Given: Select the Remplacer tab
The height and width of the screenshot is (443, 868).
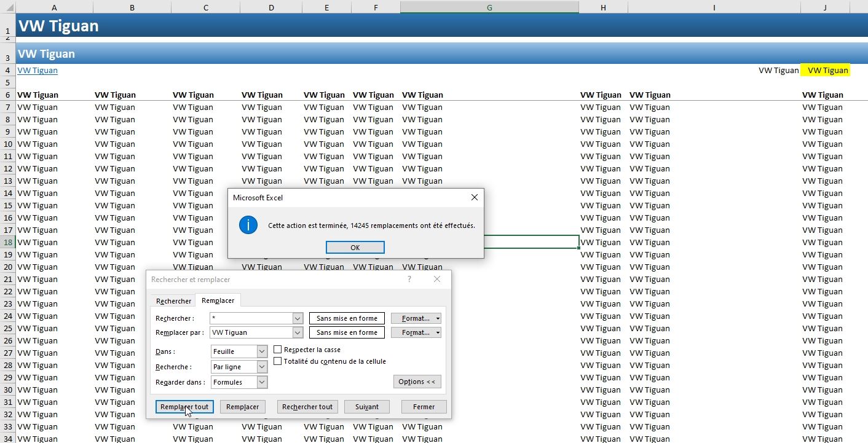Looking at the screenshot, I should [x=218, y=300].
